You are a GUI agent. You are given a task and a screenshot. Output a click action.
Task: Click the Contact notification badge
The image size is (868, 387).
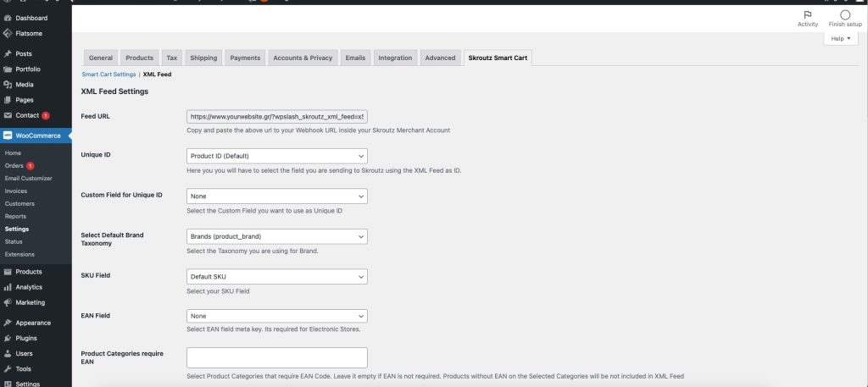(46, 115)
